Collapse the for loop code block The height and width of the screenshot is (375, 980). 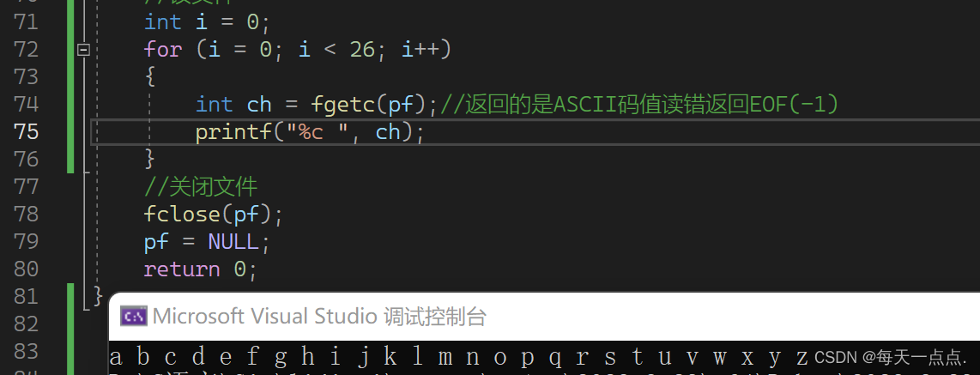83,50
